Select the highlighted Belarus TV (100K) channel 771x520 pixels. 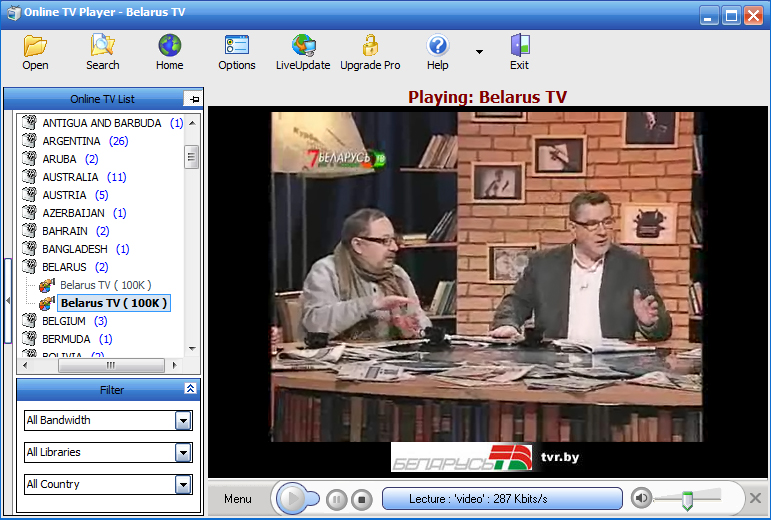[x=114, y=303]
